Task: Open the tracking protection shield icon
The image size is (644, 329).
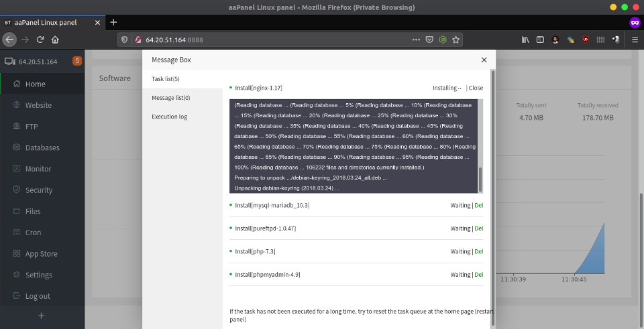Action: (x=125, y=40)
